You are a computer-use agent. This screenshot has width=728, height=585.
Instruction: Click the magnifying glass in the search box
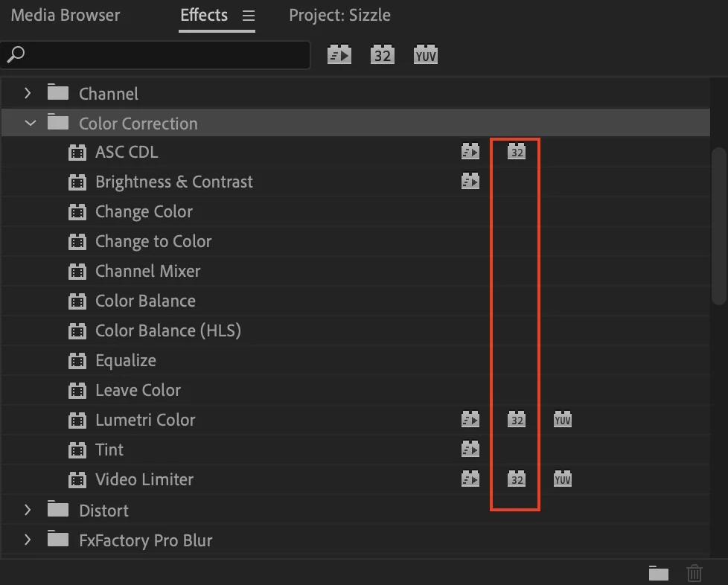16,54
